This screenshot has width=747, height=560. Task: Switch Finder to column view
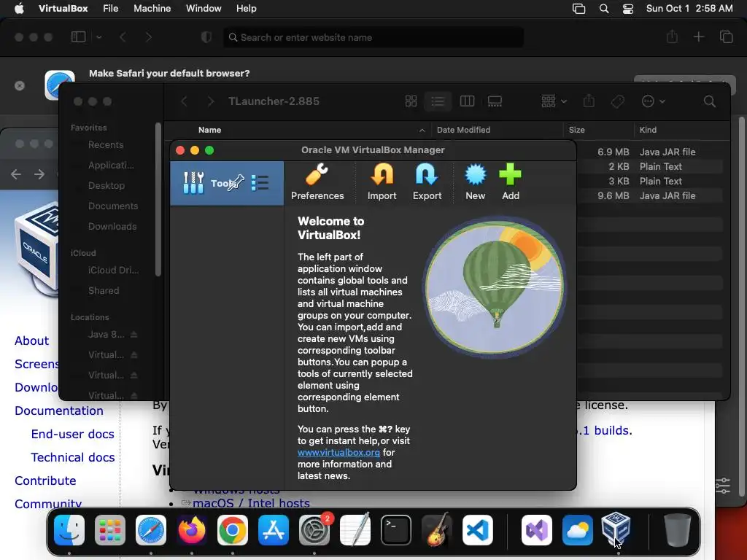(467, 101)
